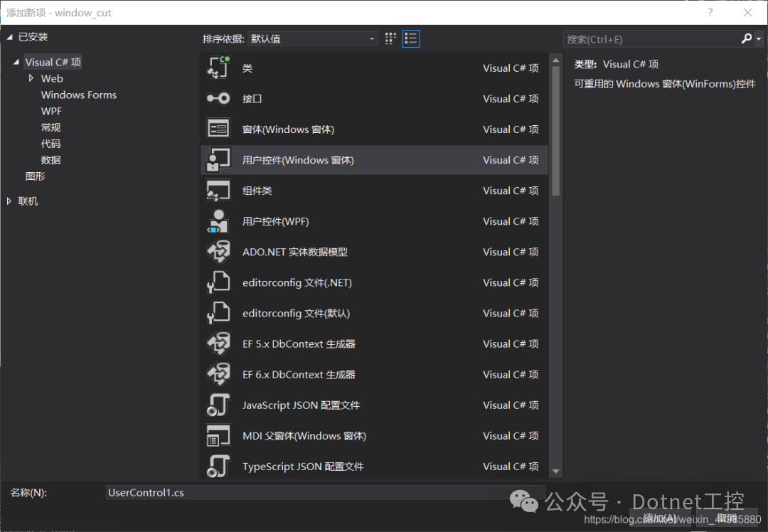Click the 名称 name input field
The width and height of the screenshot is (768, 532).
[x=324, y=492]
